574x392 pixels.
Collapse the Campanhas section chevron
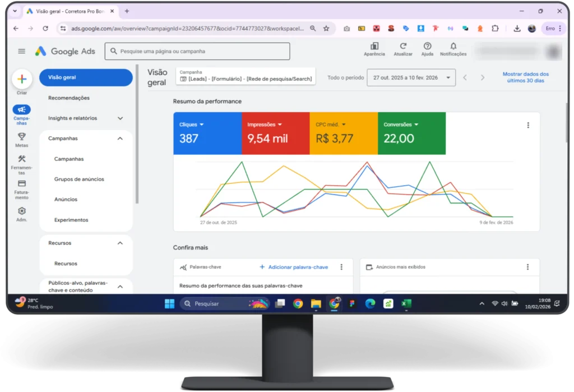(x=120, y=139)
